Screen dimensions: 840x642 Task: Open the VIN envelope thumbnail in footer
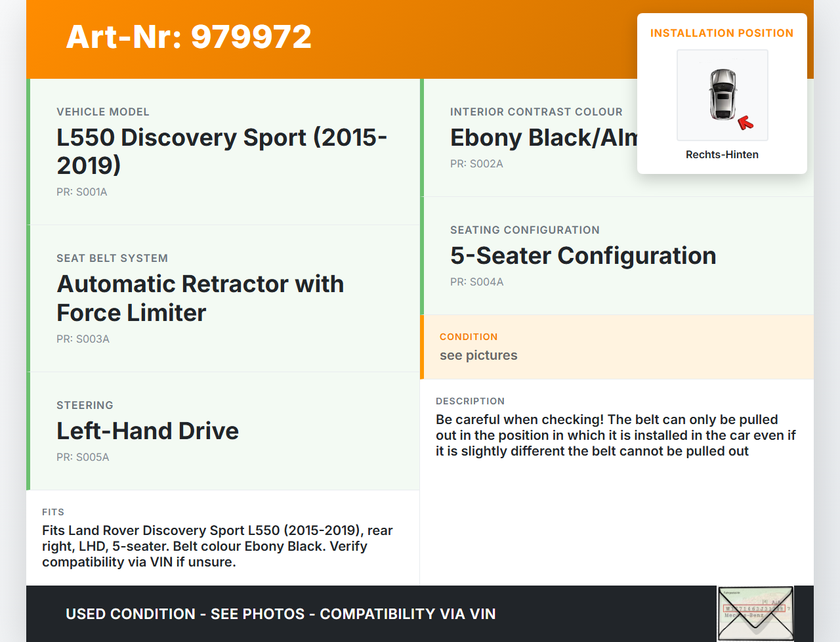755,613
